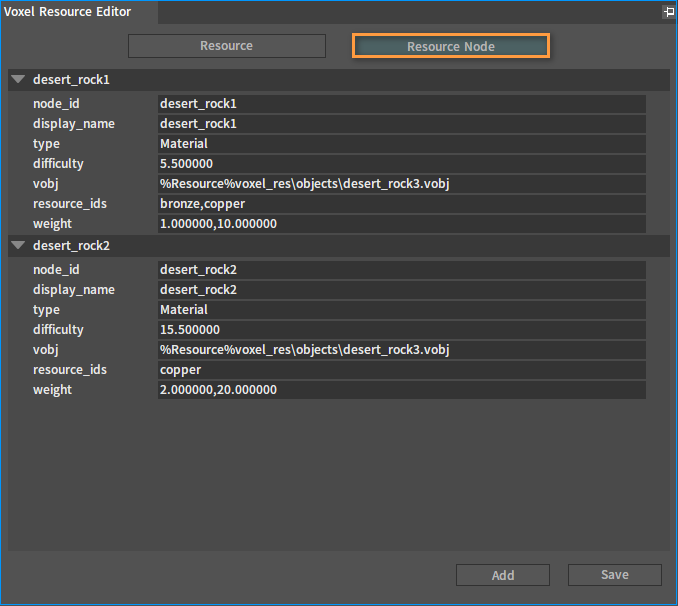Edit resource_ids field with bronze,copper
The width and height of the screenshot is (678, 606).
click(x=402, y=204)
